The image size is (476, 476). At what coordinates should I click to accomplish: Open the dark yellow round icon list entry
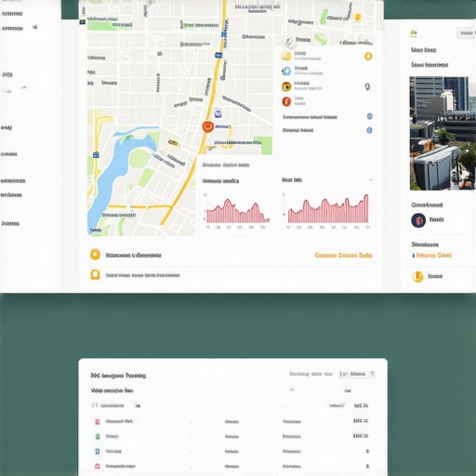(286, 86)
